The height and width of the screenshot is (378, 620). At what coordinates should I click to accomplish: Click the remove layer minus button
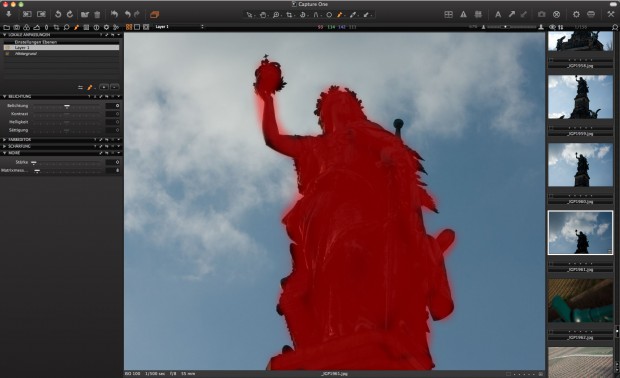[114, 87]
